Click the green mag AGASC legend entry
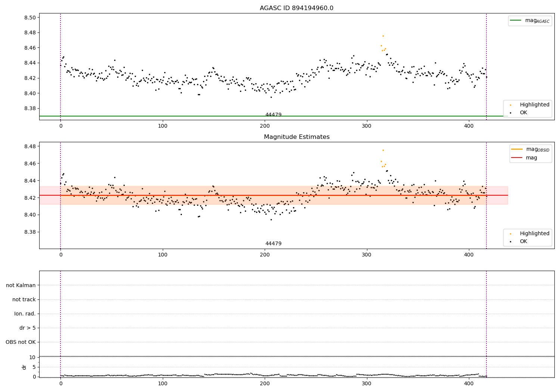 pos(530,21)
